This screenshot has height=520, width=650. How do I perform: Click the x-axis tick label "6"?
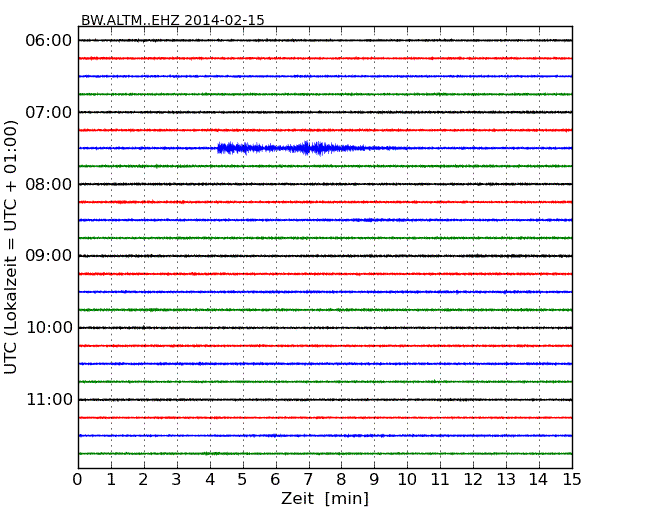[x=275, y=480]
